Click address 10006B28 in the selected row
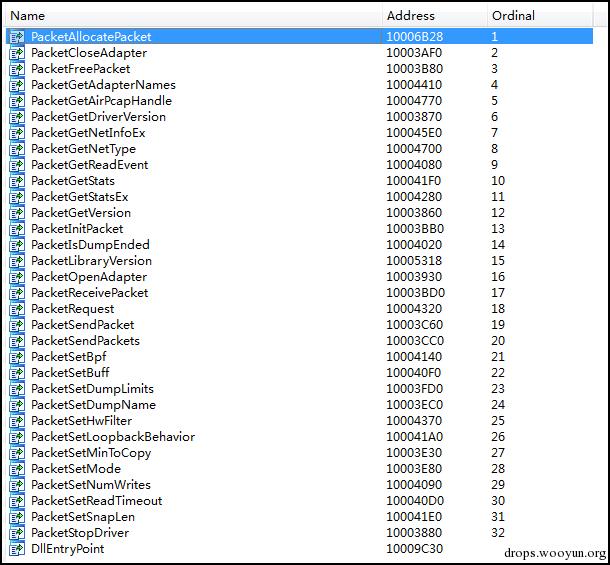The image size is (610, 565). point(415,37)
